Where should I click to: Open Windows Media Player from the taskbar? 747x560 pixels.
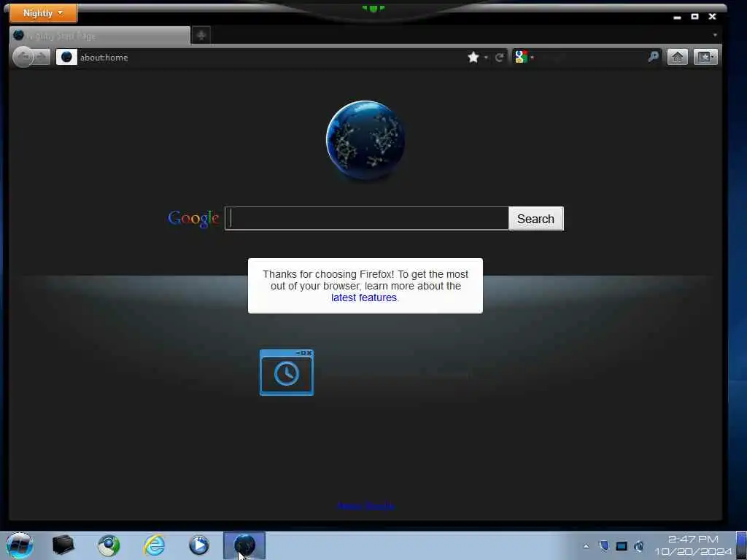pos(199,545)
